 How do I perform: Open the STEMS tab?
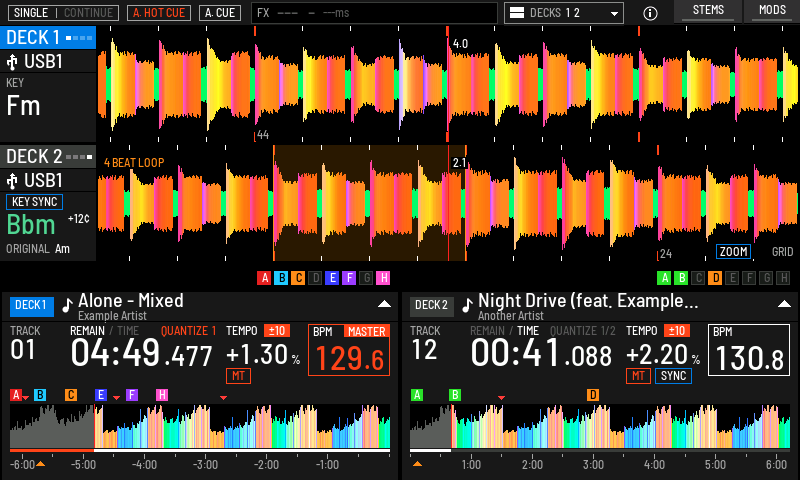pyautogui.click(x=708, y=11)
